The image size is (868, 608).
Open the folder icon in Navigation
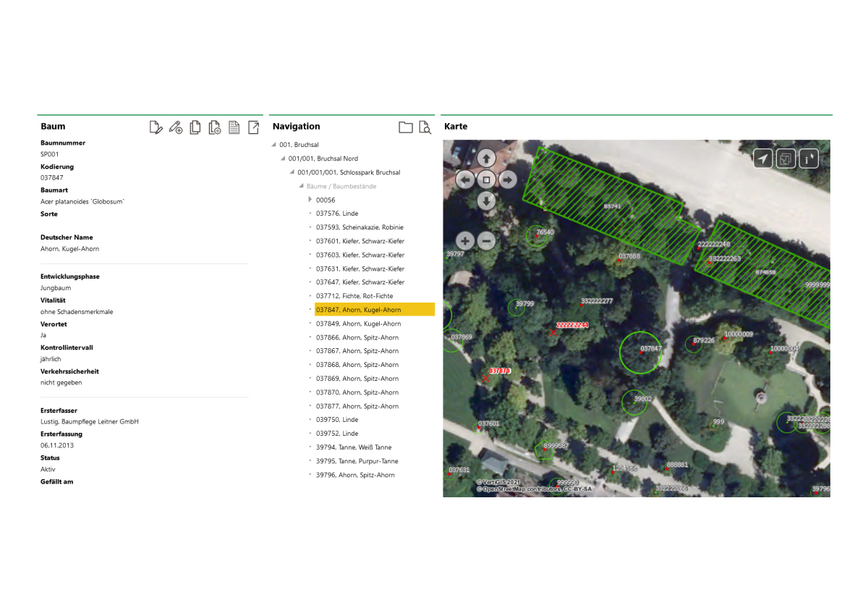pos(406,127)
